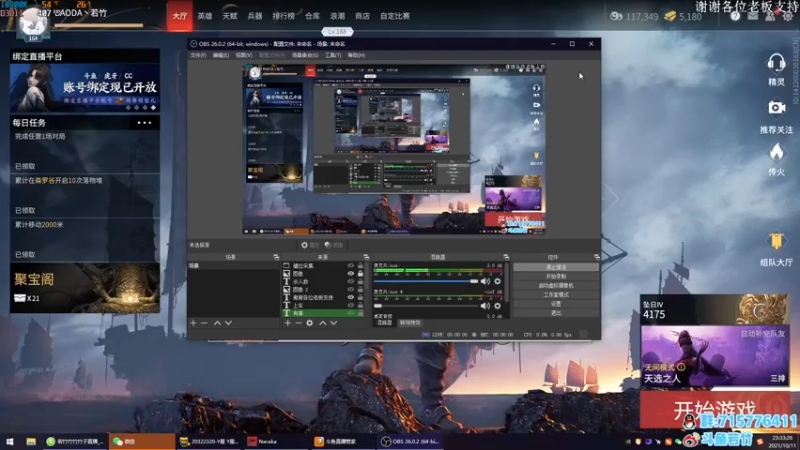The height and width of the screenshot is (450, 800).
Task: Open the 文件(F) menu in OBS
Action: [198, 55]
